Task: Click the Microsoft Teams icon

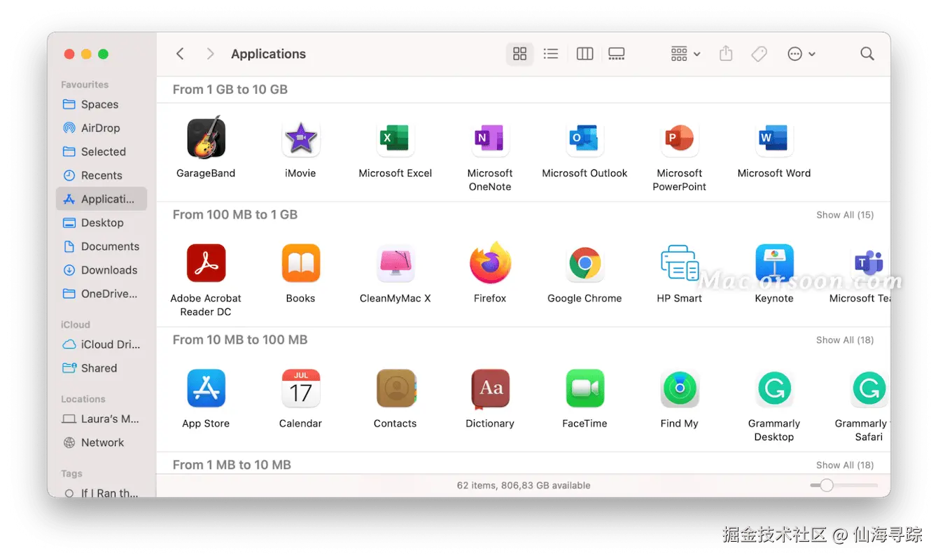Action: click(x=869, y=263)
